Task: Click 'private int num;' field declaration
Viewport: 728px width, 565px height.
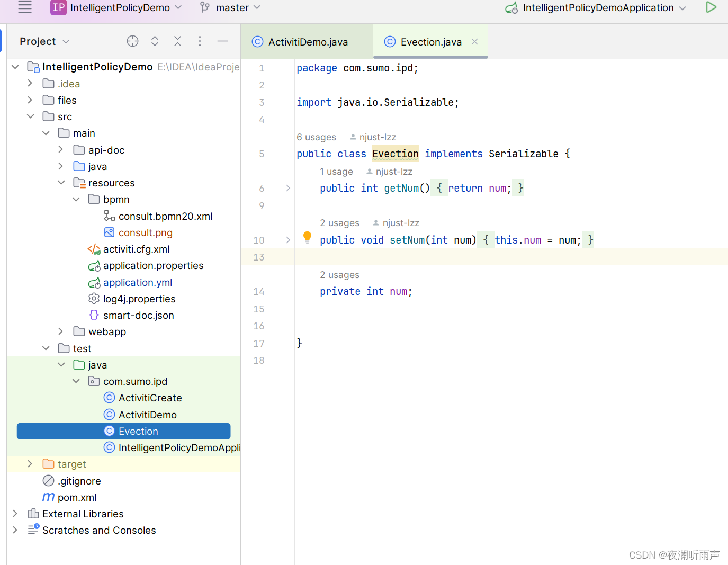Action: pos(366,291)
